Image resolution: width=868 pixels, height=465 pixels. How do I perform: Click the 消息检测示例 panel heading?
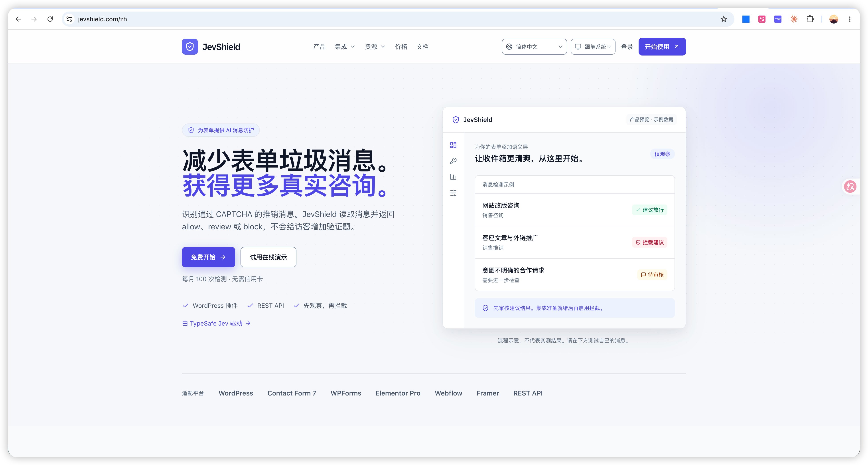tap(498, 185)
